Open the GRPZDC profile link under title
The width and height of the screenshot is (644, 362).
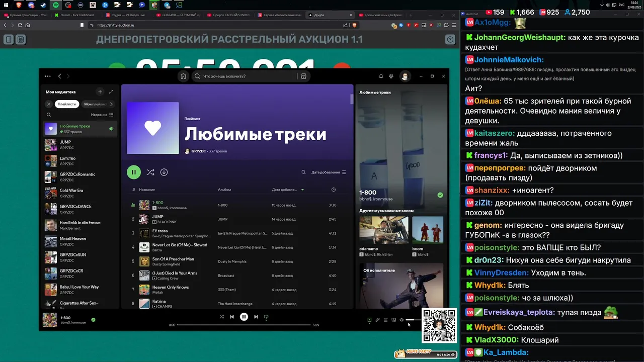[x=199, y=151]
